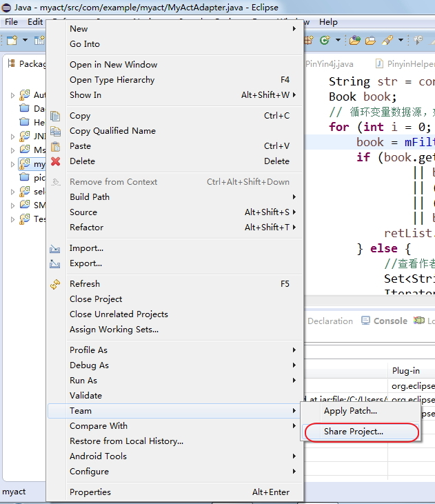Open the PinyinHelper editor tab
The image size is (435, 504).
403,63
